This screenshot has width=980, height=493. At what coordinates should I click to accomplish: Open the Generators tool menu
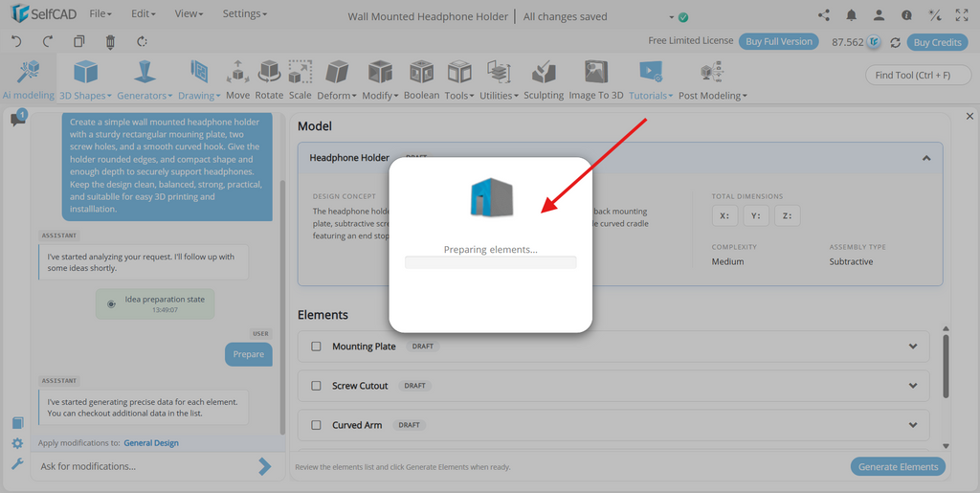click(145, 78)
